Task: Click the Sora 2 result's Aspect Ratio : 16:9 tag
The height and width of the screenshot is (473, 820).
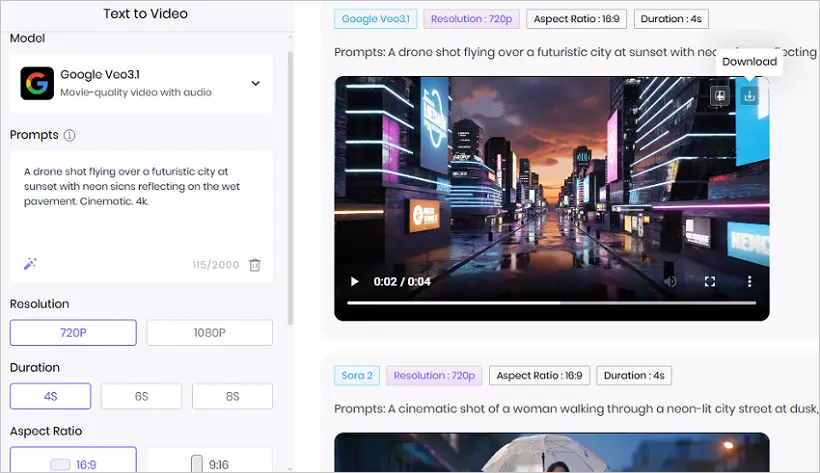Action: click(x=539, y=376)
